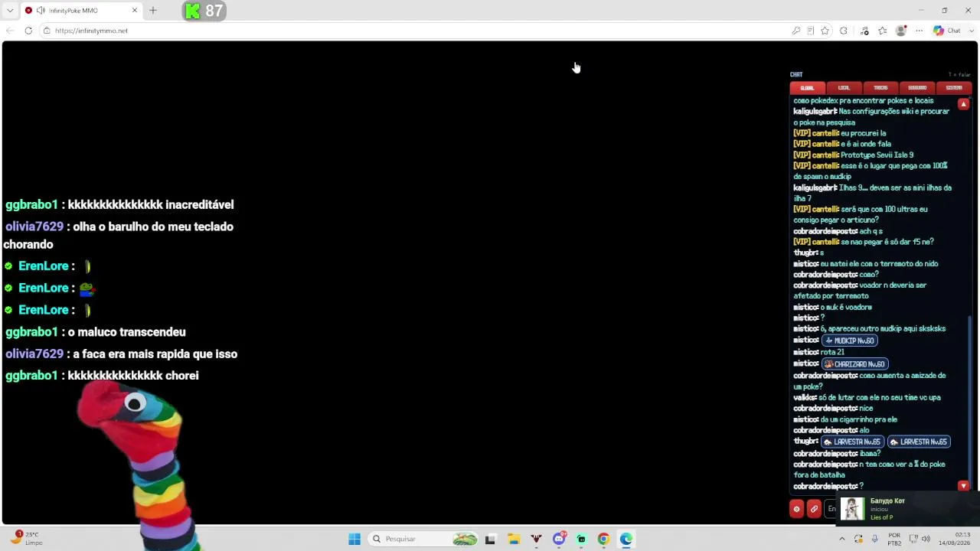The height and width of the screenshot is (551, 980).
Task: Open browser settings and more menu
Action: click(919, 31)
